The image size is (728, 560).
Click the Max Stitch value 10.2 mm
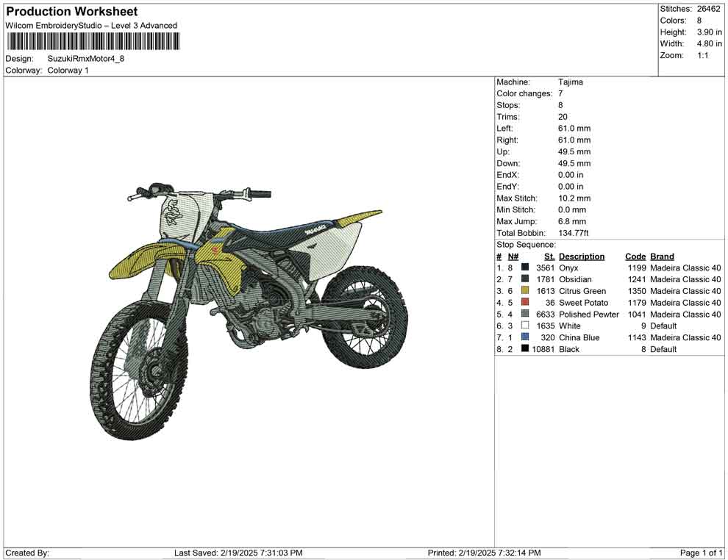click(574, 198)
